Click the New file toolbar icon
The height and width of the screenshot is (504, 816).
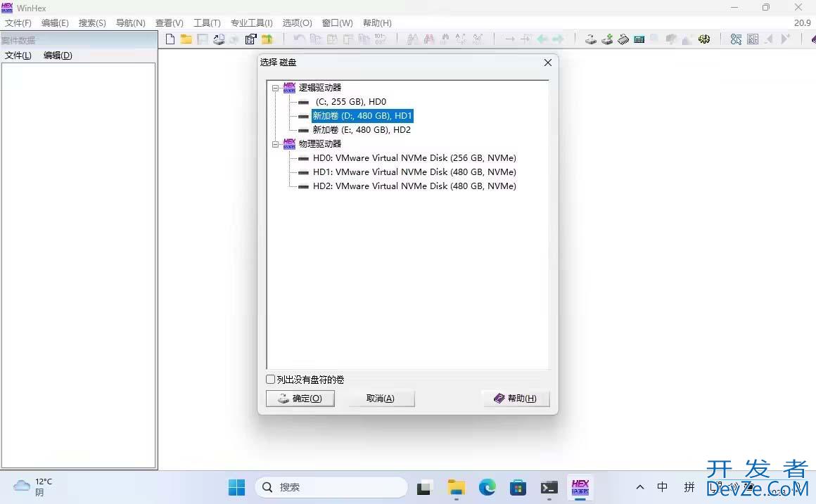pyautogui.click(x=170, y=39)
